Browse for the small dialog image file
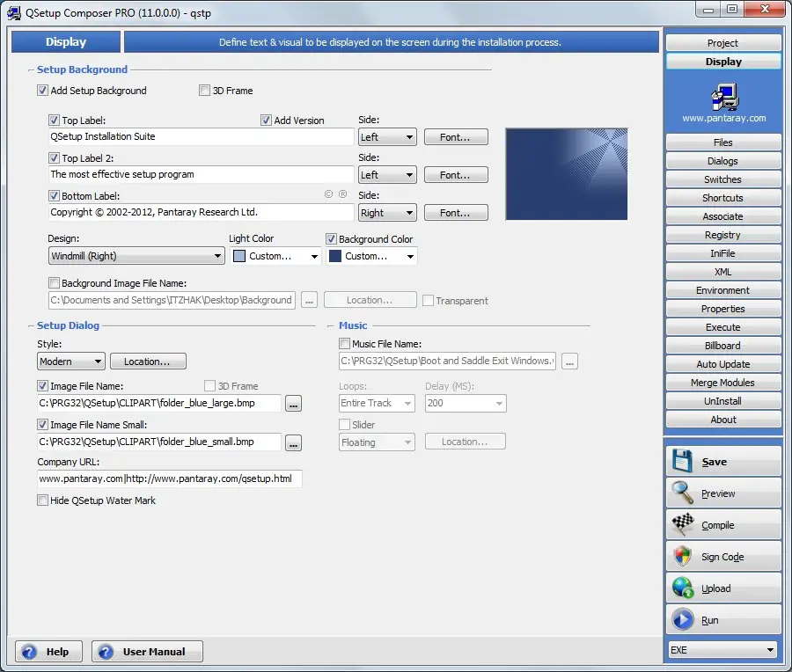 click(293, 442)
